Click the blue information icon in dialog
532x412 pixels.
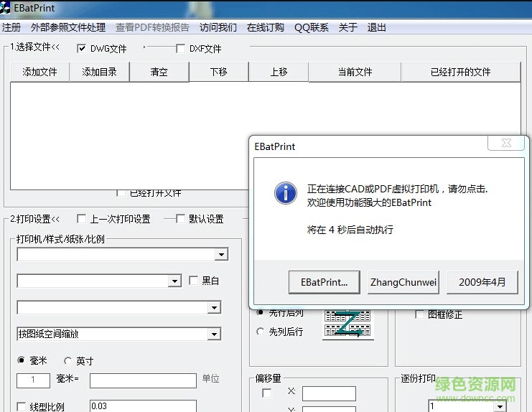(286, 193)
